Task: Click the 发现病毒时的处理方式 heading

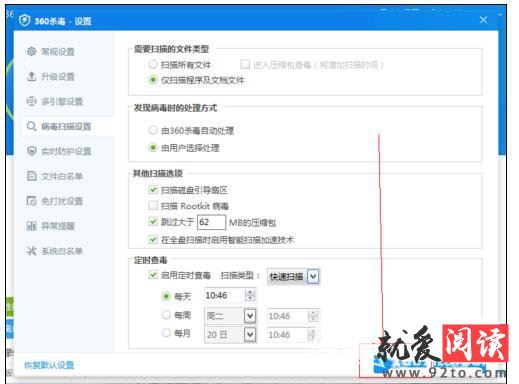Action: [175, 108]
